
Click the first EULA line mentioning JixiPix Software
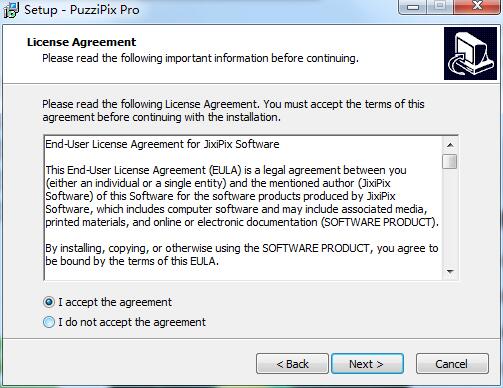tap(162, 144)
